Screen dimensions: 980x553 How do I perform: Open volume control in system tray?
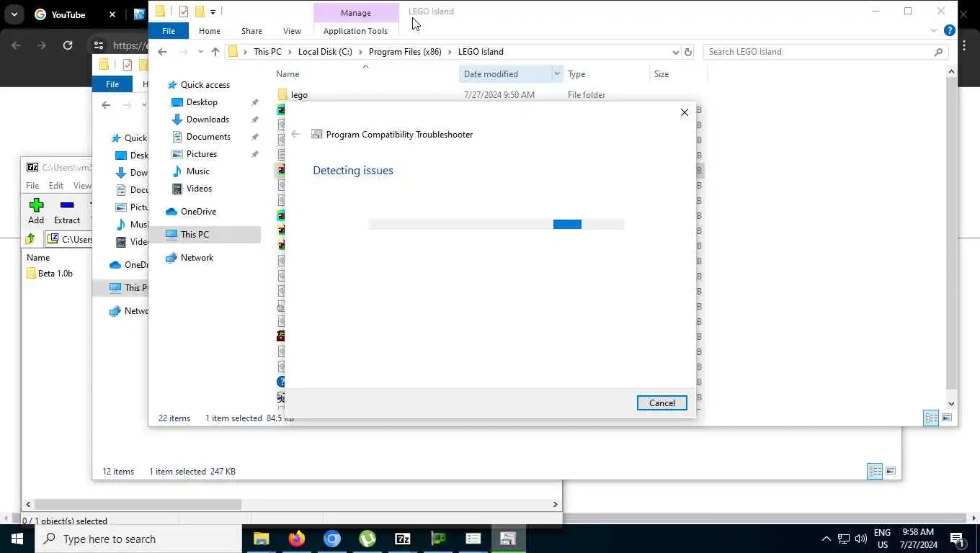(x=861, y=539)
